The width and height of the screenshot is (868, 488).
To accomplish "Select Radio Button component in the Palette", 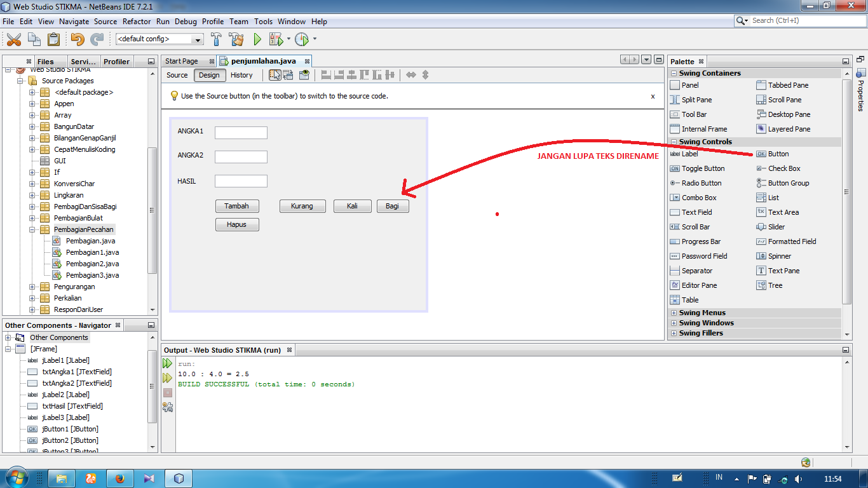I will click(x=695, y=183).
